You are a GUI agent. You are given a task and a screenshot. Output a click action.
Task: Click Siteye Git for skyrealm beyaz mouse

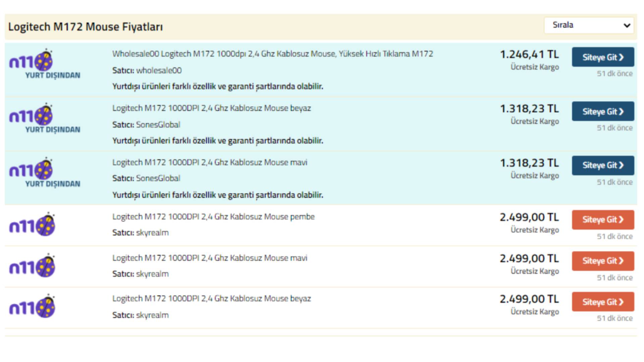click(603, 302)
